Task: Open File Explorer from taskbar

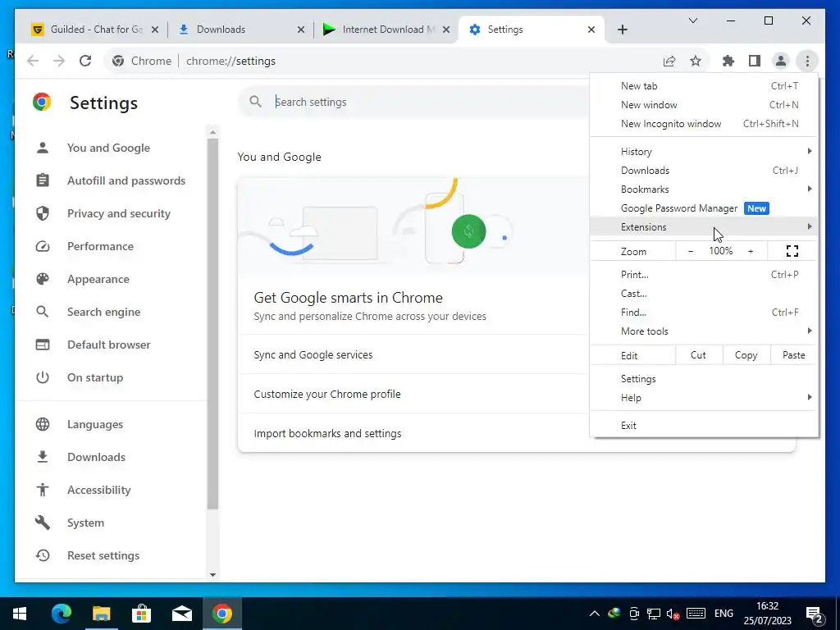Action: coord(102,614)
